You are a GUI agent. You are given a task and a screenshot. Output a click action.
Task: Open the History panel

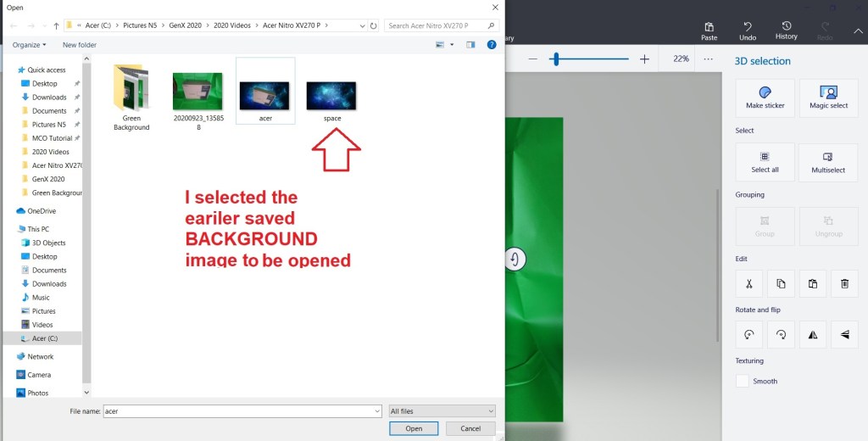click(x=786, y=31)
